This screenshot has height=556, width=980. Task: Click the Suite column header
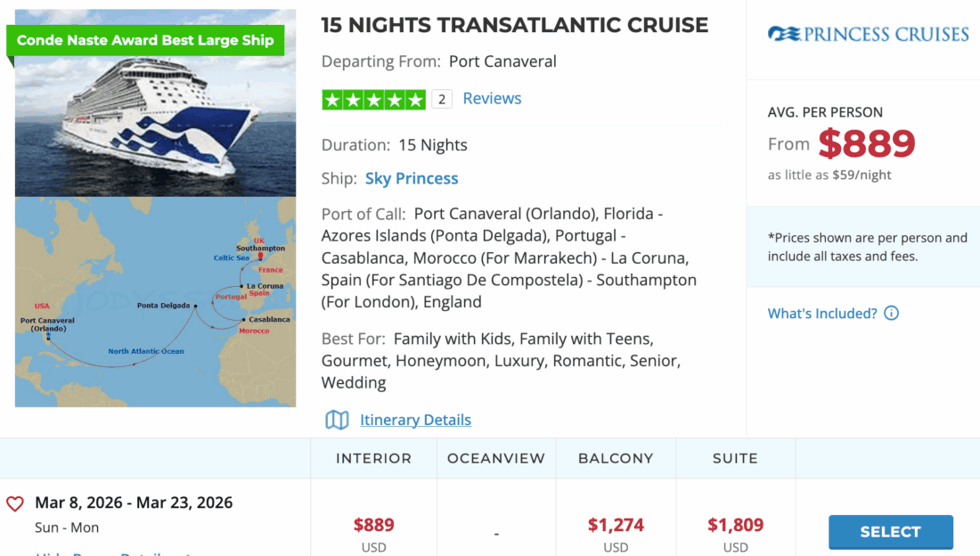[735, 459]
